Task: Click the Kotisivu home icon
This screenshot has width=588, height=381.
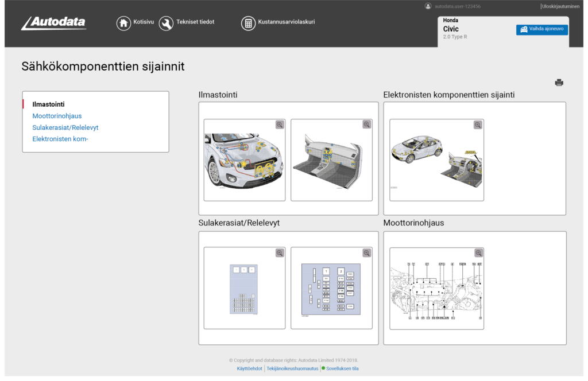Action: [x=123, y=23]
